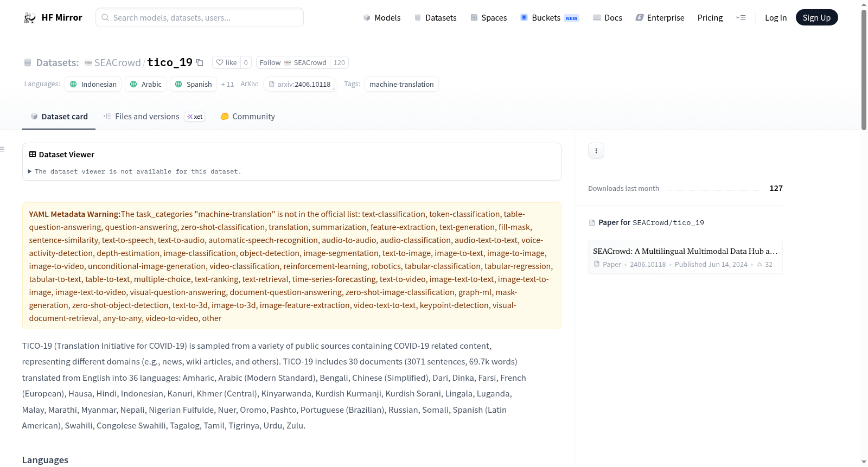Screen dimensions: 868x467
Task: Switch to Community tab
Action: click(x=248, y=117)
